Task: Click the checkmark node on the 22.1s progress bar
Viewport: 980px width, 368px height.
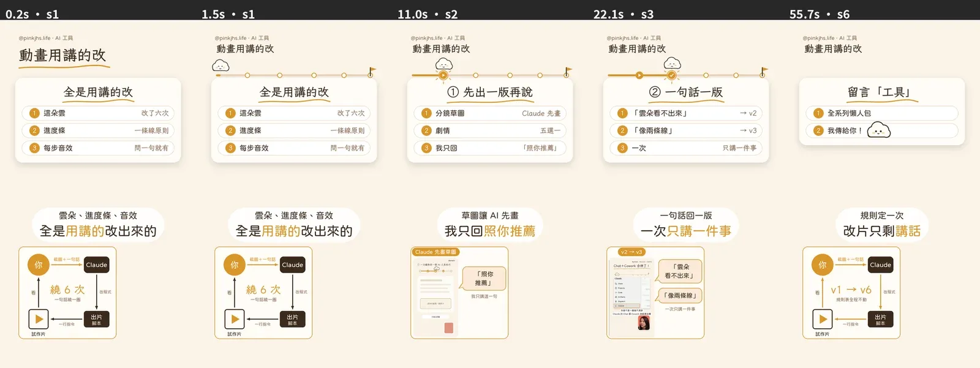Action: point(672,75)
